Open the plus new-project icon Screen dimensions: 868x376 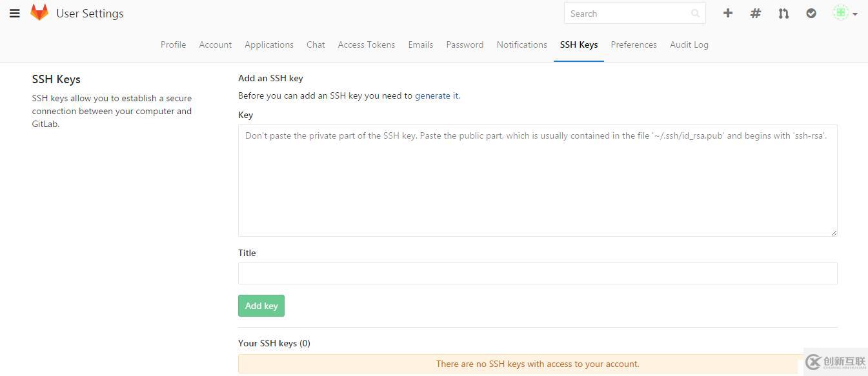coord(728,13)
